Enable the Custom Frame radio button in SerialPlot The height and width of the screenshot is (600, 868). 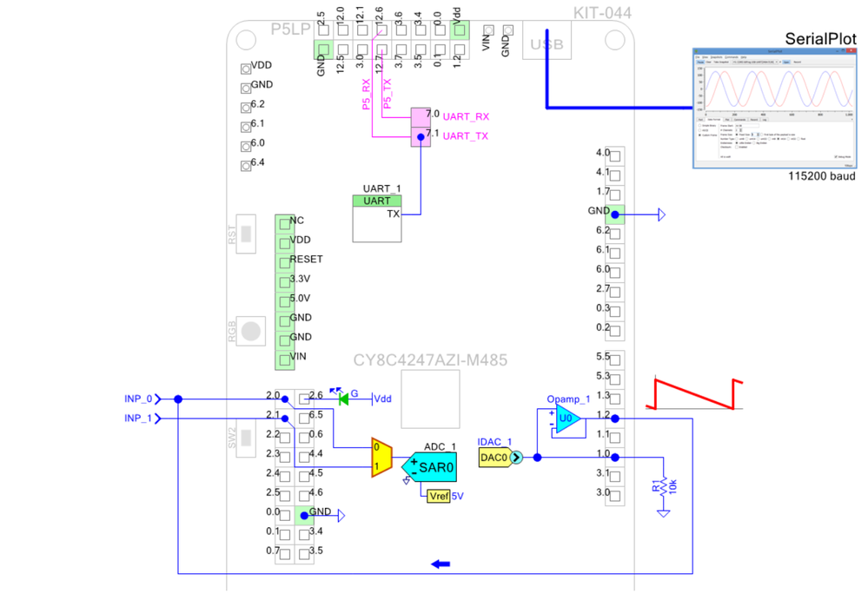tap(699, 135)
